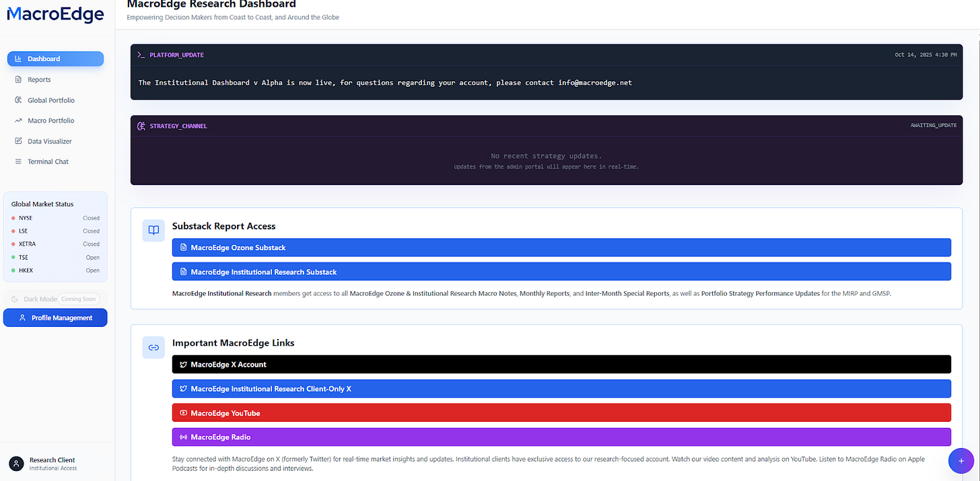Image resolution: width=980 pixels, height=481 pixels.
Task: Click the Macro Portfolio trend-line icon
Action: pos(18,120)
